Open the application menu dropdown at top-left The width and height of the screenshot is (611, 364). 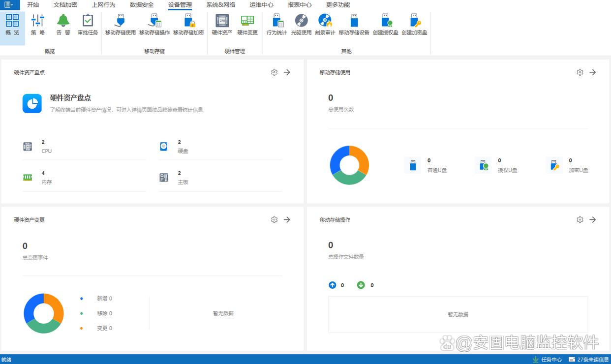pos(9,5)
